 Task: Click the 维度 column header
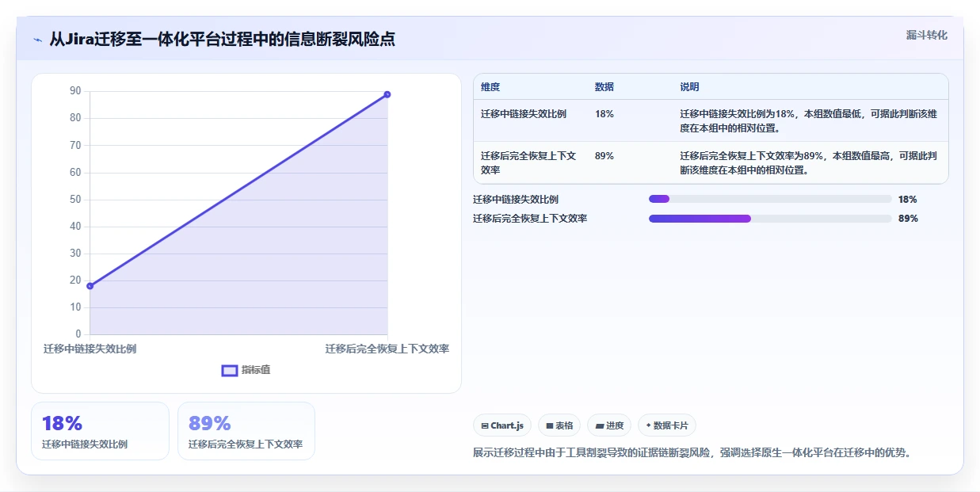490,87
